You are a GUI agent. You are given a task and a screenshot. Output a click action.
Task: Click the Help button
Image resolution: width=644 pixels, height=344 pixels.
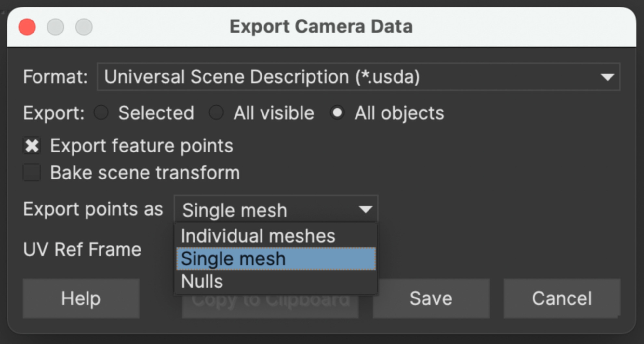tap(81, 298)
